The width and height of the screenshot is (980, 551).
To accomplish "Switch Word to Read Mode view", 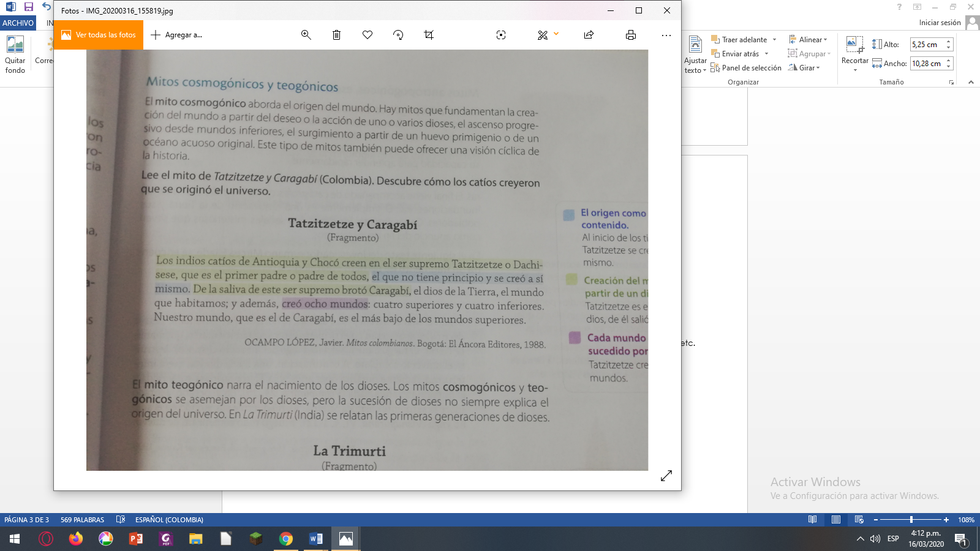I will pos(812,520).
